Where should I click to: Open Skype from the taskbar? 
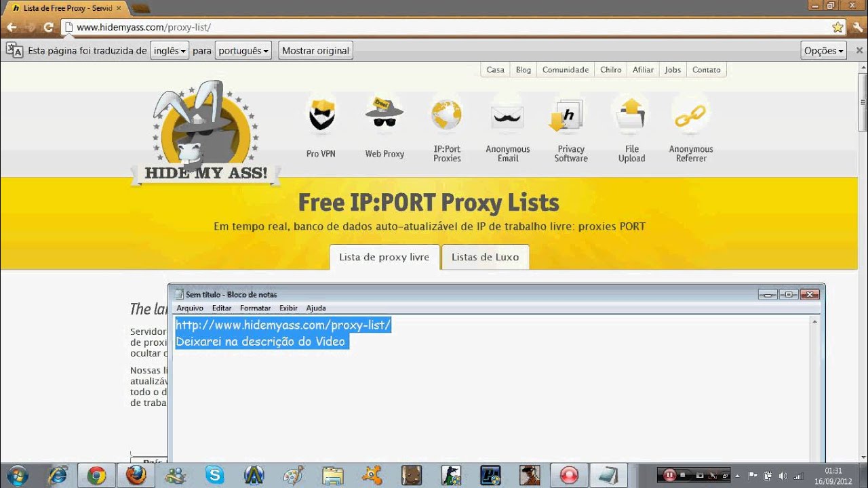[x=214, y=475]
